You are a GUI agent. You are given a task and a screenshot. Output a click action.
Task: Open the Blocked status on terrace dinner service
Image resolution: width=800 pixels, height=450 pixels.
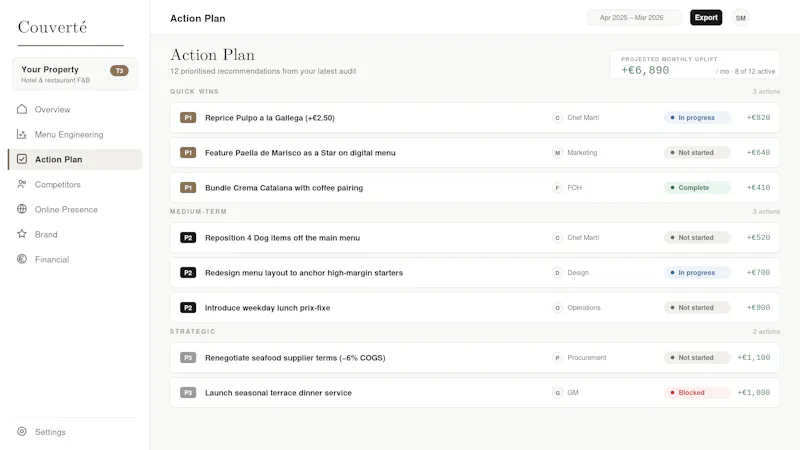tap(697, 393)
